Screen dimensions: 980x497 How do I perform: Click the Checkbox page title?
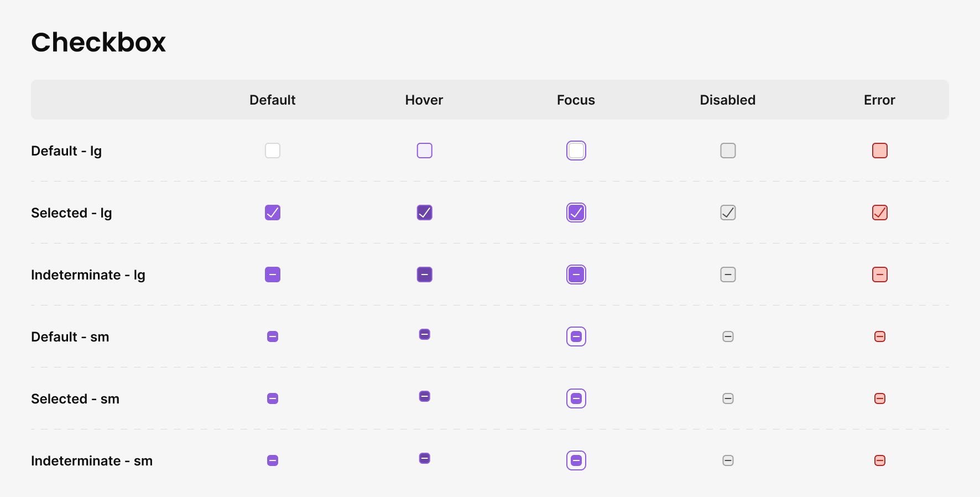pyautogui.click(x=98, y=42)
